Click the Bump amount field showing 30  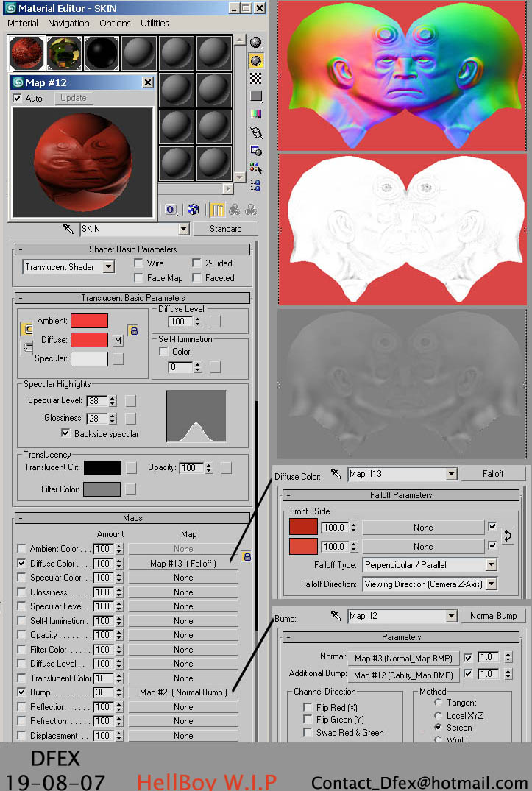(104, 692)
